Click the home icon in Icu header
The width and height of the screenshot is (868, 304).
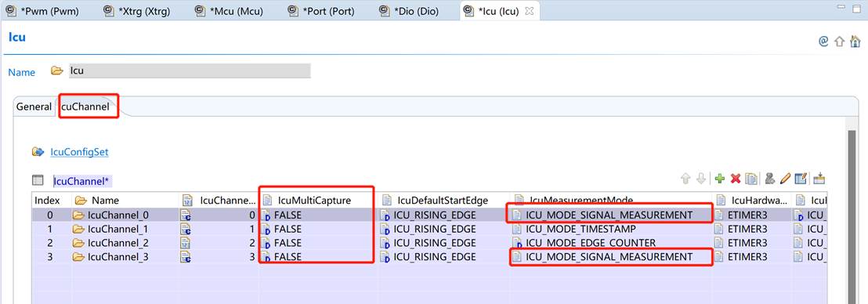click(x=855, y=41)
